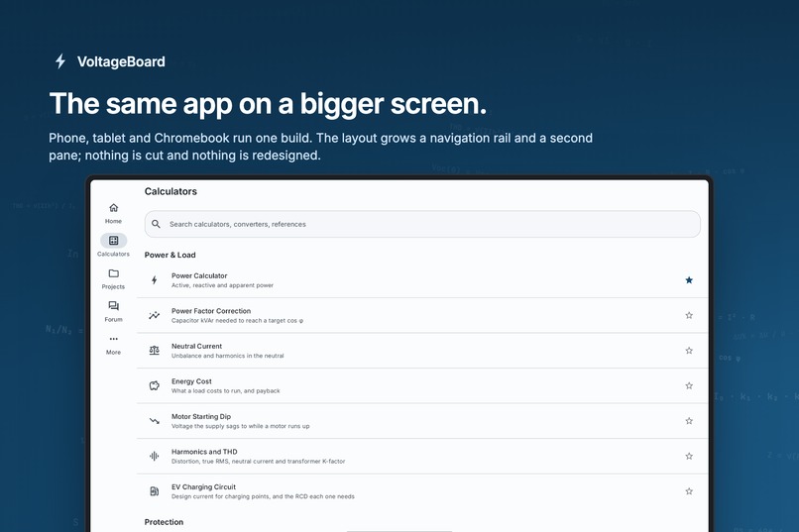Star the EV Charging Circuit calculator

point(689,490)
